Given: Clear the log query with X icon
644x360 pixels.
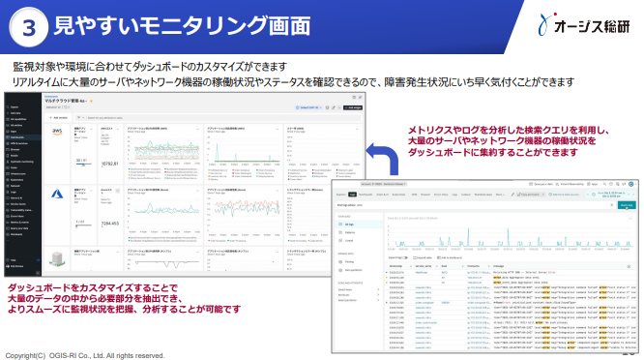Looking at the screenshot, I should (x=611, y=204).
